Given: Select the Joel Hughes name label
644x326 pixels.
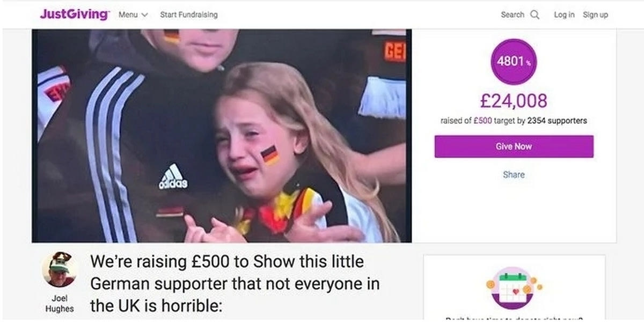Looking at the screenshot, I should coord(59,303).
